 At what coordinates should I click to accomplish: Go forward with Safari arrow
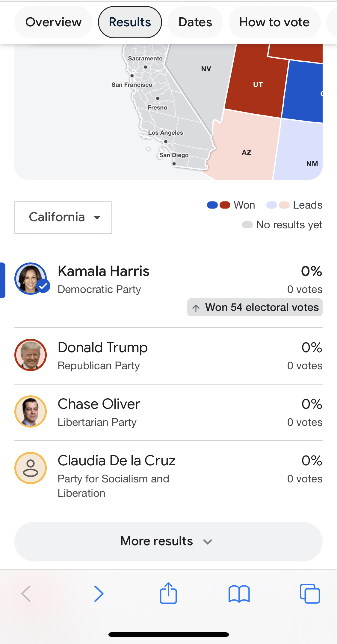tap(99, 593)
